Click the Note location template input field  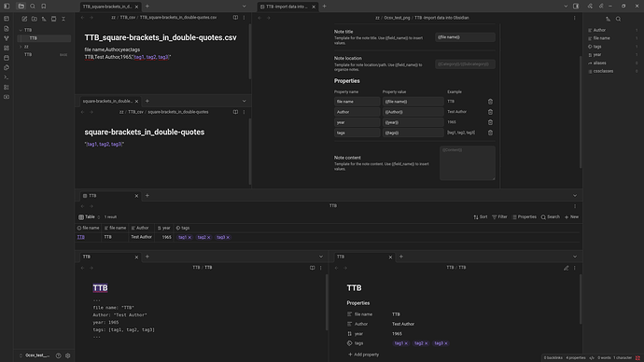(465, 64)
